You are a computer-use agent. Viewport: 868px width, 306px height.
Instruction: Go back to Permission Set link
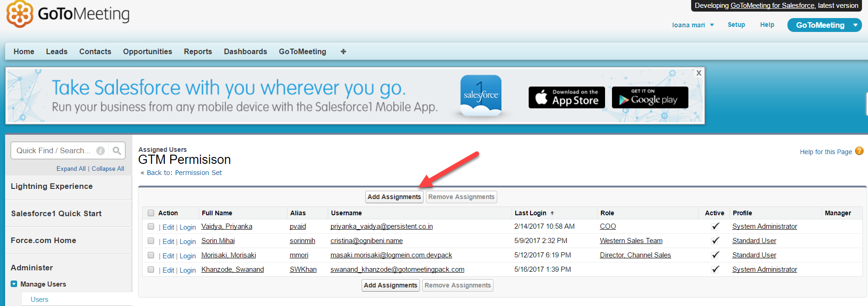(x=184, y=173)
